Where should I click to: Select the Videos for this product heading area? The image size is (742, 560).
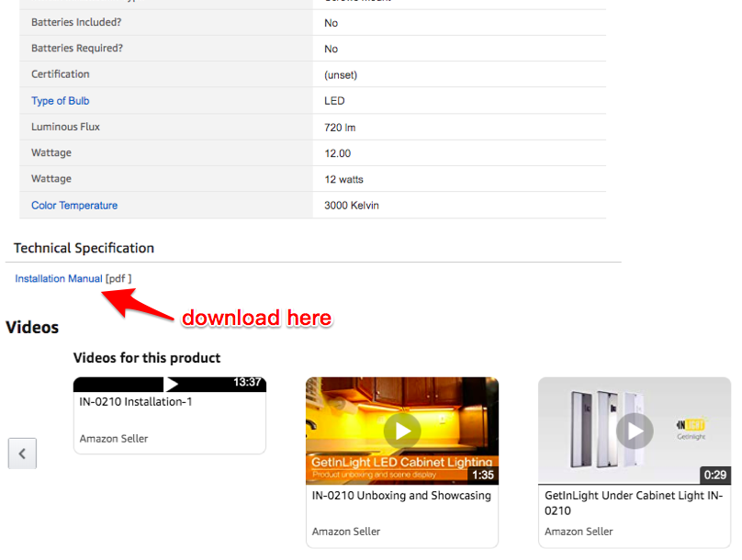[147, 358]
